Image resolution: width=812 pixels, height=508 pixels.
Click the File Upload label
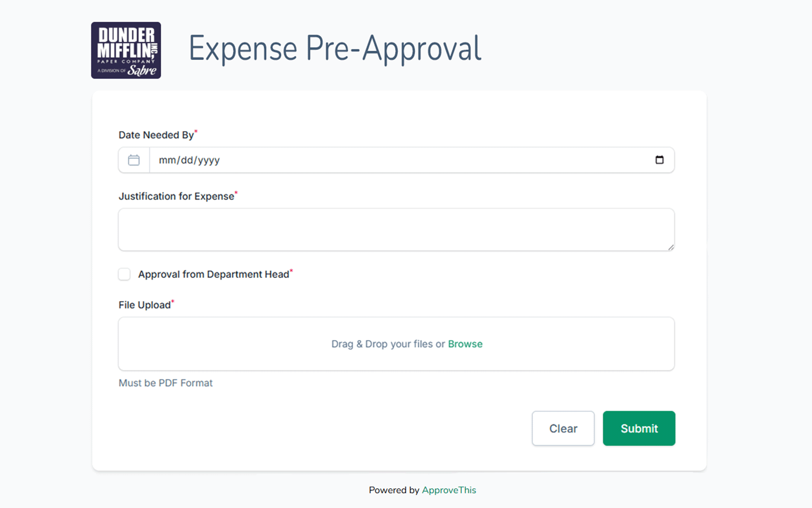click(144, 305)
